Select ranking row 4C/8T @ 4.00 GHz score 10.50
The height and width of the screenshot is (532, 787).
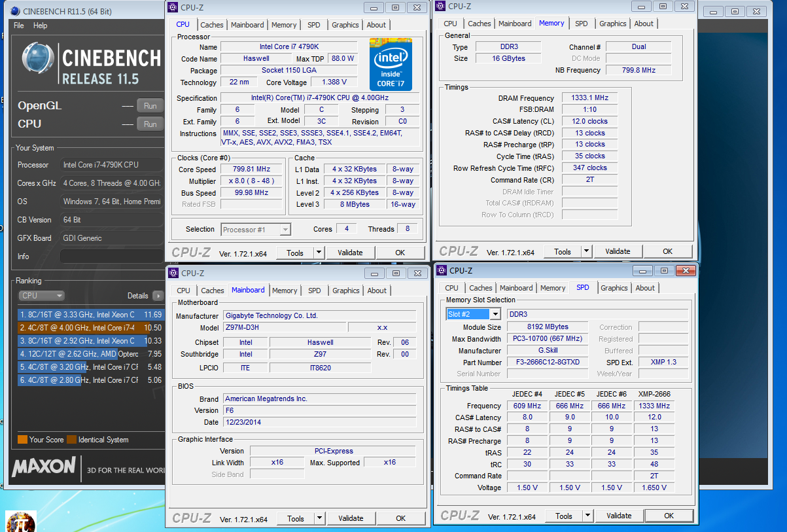pos(90,328)
